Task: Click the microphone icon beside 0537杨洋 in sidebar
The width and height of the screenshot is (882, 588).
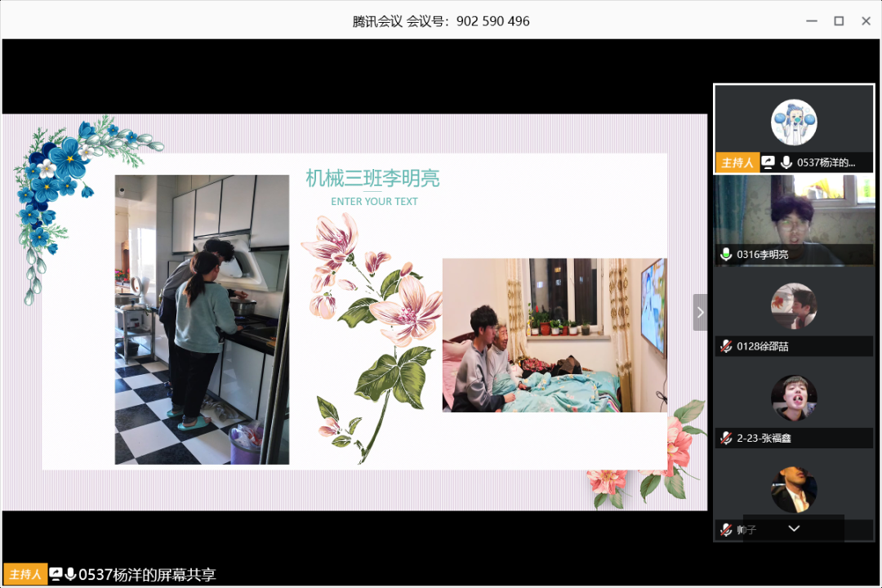Action: coord(786,163)
